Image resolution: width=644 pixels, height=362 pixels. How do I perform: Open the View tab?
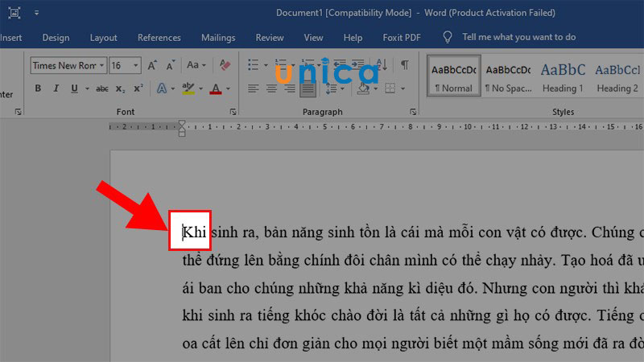click(313, 37)
